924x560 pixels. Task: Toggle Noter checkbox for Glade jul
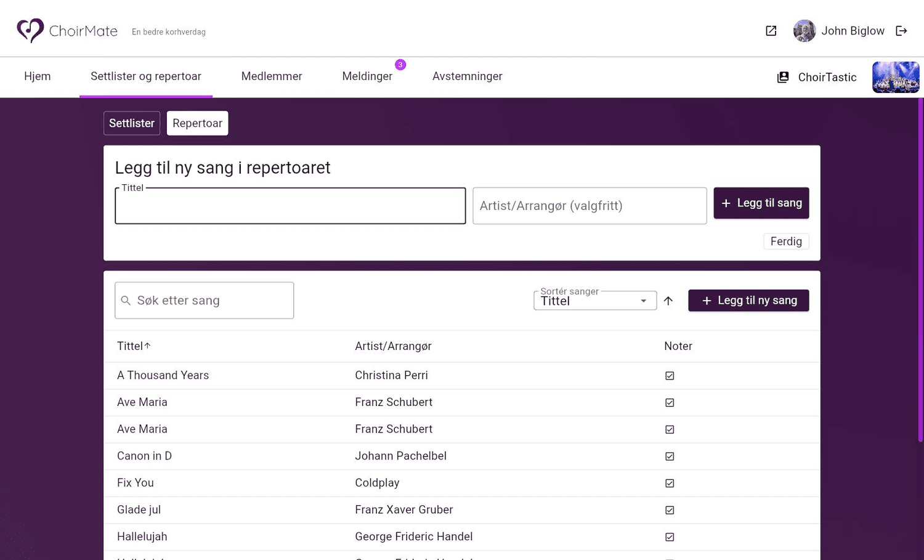pyautogui.click(x=670, y=510)
